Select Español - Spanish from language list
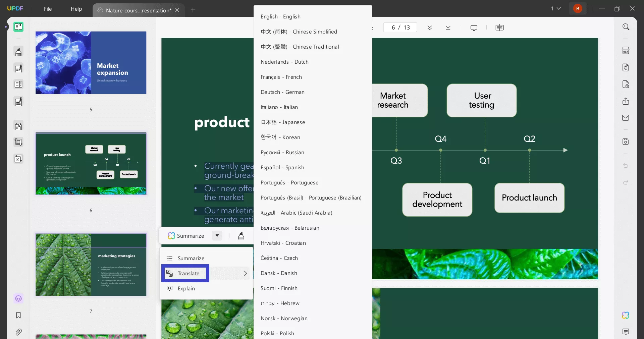 coord(282,168)
